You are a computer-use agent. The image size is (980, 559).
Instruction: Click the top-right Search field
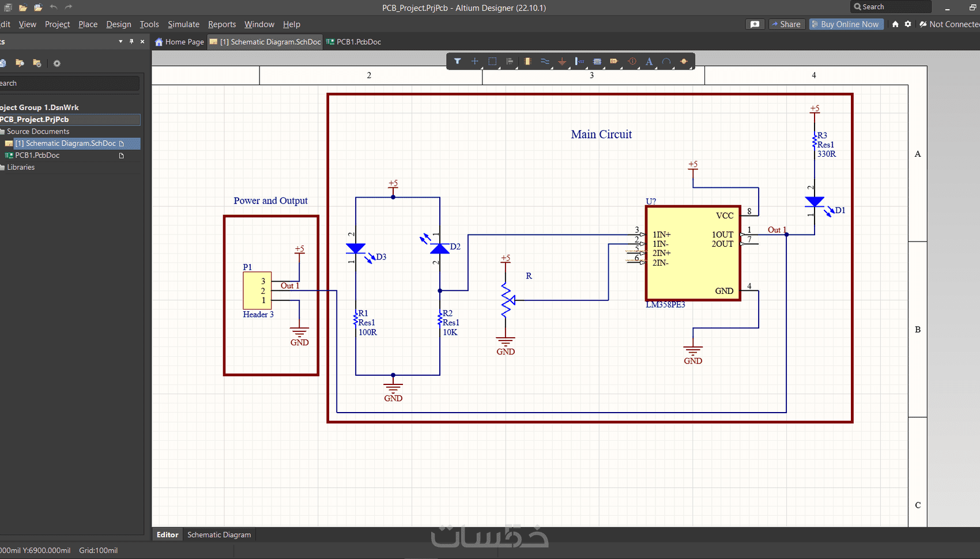(891, 7)
